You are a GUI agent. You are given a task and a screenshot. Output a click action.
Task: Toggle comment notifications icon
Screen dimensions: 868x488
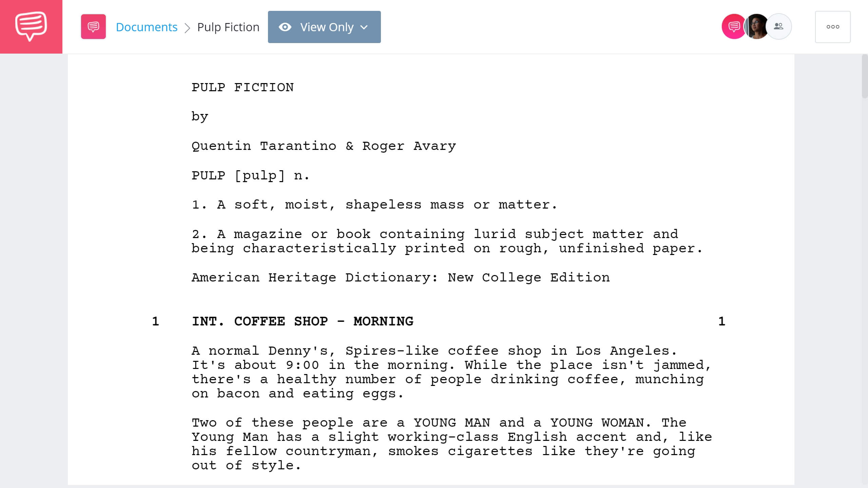point(733,26)
